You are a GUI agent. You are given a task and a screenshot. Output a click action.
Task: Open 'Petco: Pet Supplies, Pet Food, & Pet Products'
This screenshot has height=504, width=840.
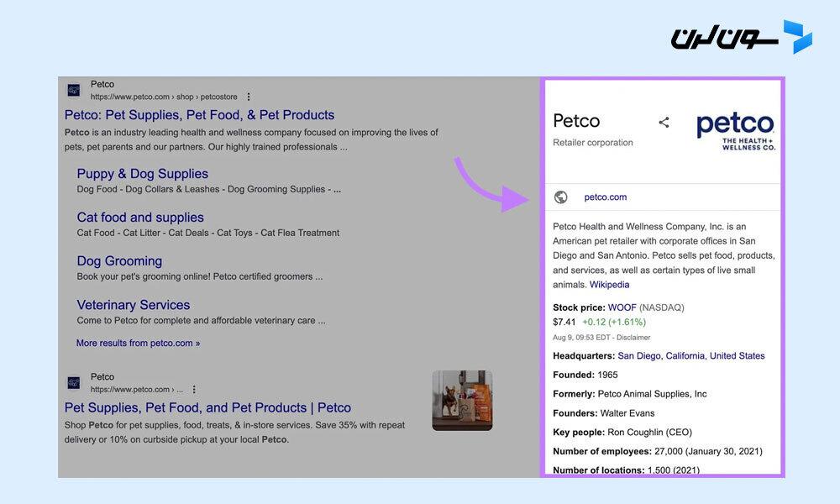199,114
